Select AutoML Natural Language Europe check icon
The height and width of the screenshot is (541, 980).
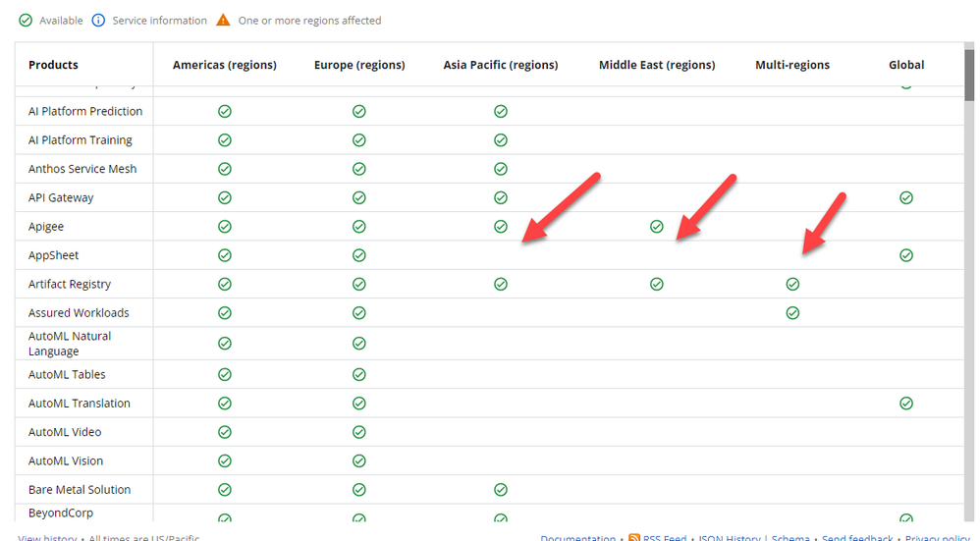click(358, 343)
